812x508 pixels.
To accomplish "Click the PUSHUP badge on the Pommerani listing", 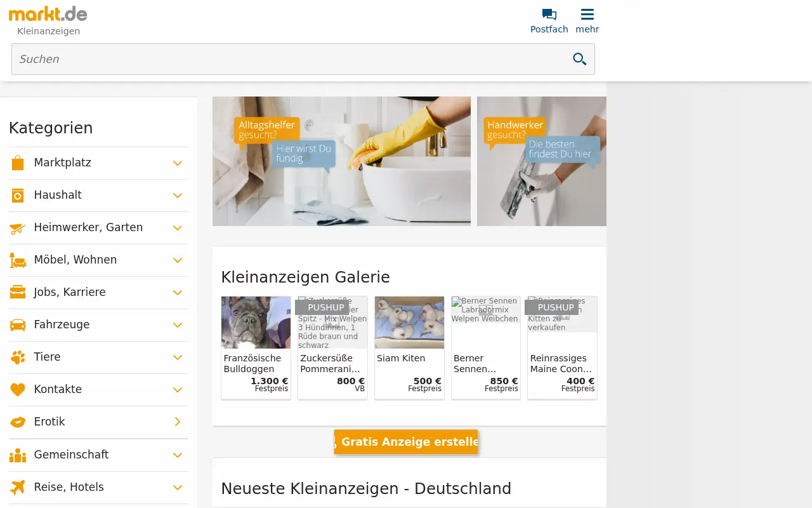I will [x=322, y=307].
